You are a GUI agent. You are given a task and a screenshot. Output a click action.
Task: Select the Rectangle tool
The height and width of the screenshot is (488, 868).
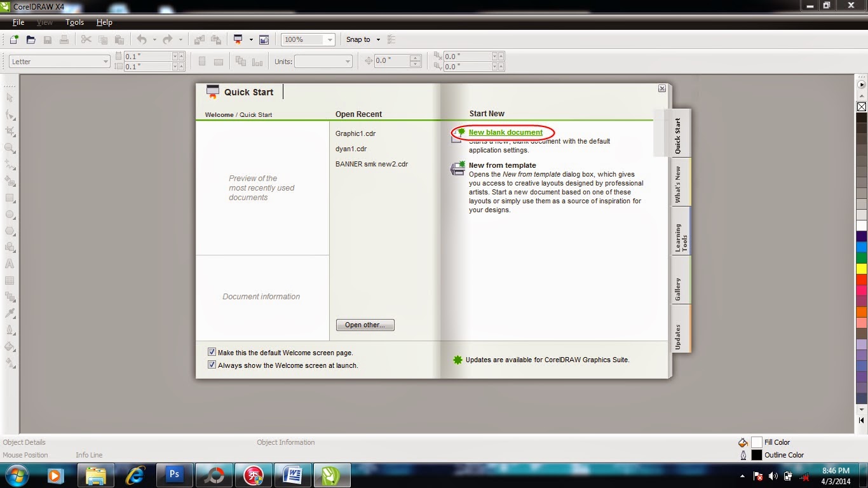pos(10,198)
